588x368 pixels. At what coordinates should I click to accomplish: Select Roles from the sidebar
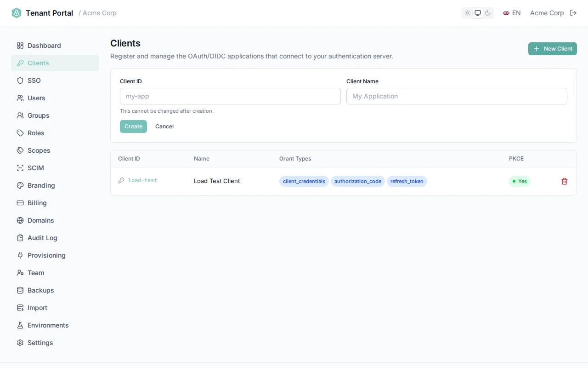(x=55, y=133)
